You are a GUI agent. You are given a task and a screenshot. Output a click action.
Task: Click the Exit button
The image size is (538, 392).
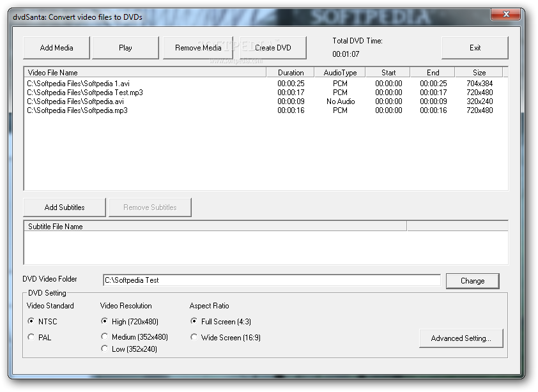475,48
